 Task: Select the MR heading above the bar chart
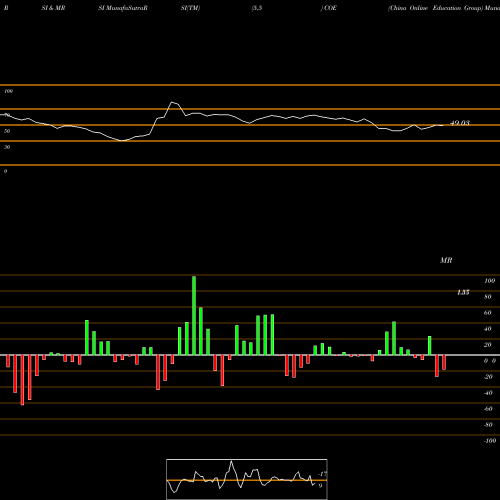[x=446, y=260]
